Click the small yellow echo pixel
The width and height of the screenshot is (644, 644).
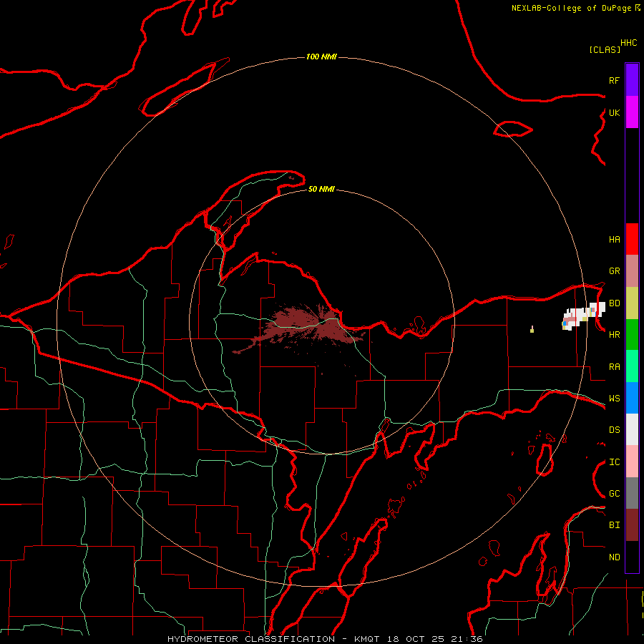pos(532,329)
